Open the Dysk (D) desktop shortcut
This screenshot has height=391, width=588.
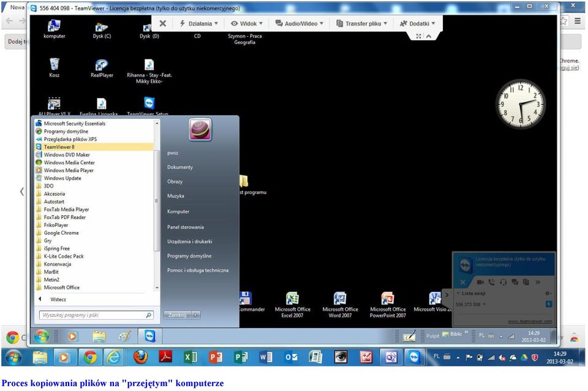[149, 29]
